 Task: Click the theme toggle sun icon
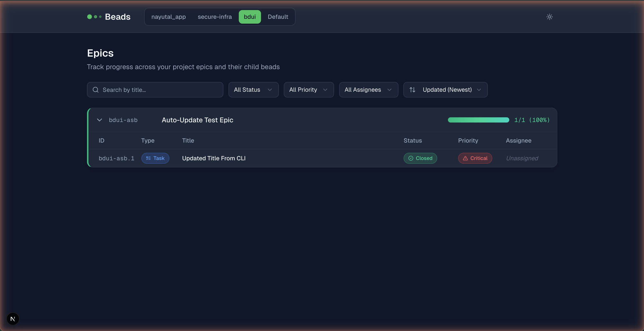(549, 17)
